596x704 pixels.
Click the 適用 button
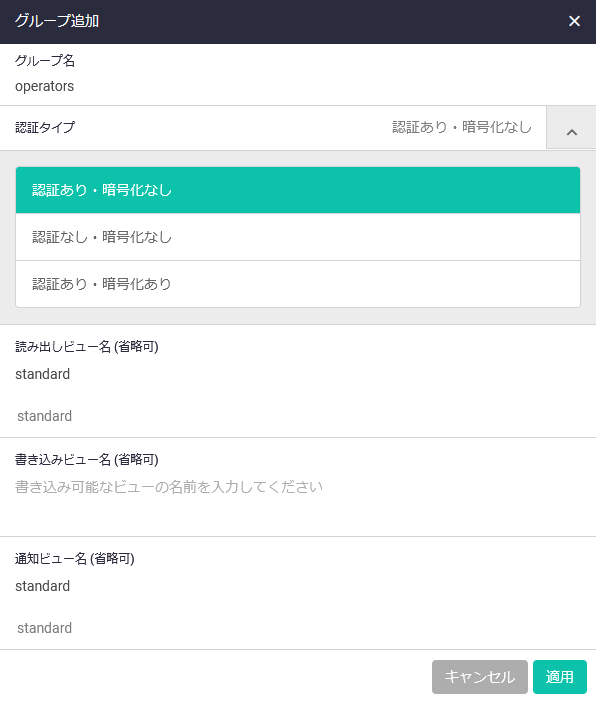click(x=560, y=677)
